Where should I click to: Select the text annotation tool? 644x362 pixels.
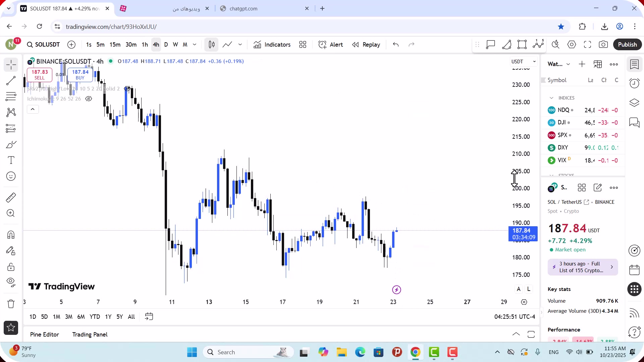[11, 160]
